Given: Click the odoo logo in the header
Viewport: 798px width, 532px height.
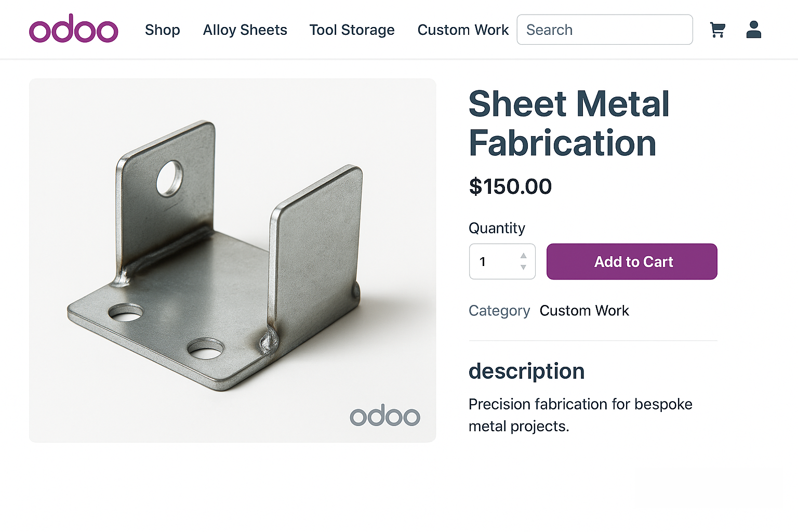Looking at the screenshot, I should 73,29.
